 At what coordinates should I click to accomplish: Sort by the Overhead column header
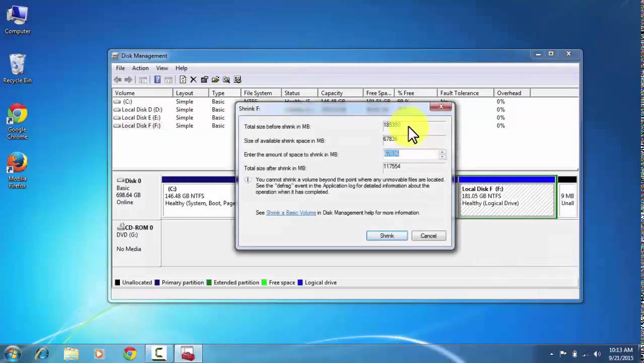[x=512, y=93]
